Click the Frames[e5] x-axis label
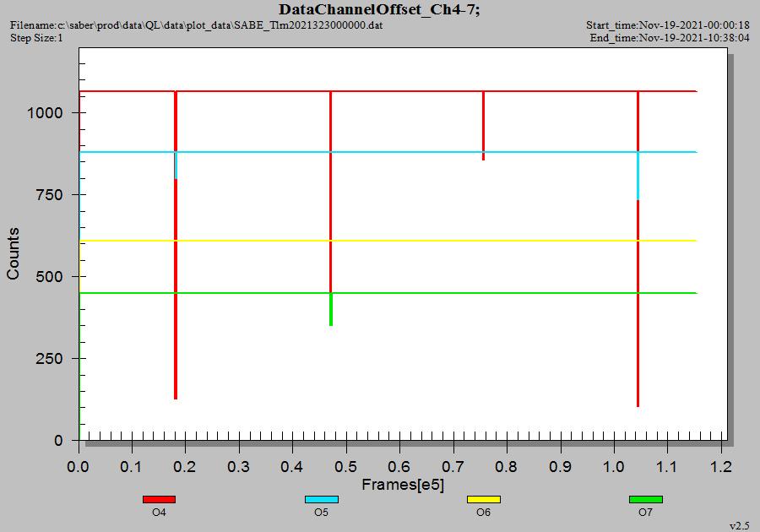This screenshot has width=760, height=532. click(403, 484)
